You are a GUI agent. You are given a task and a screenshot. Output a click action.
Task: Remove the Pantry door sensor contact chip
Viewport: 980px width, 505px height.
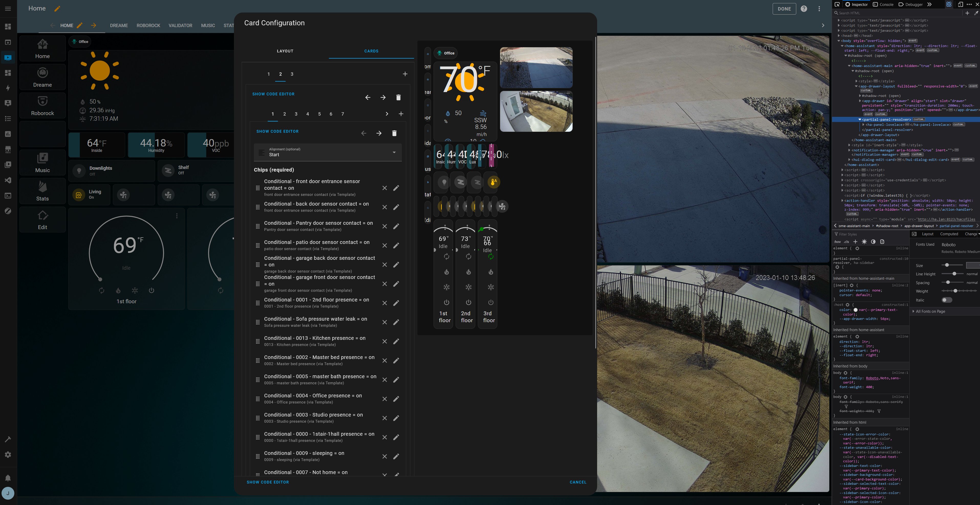click(385, 226)
